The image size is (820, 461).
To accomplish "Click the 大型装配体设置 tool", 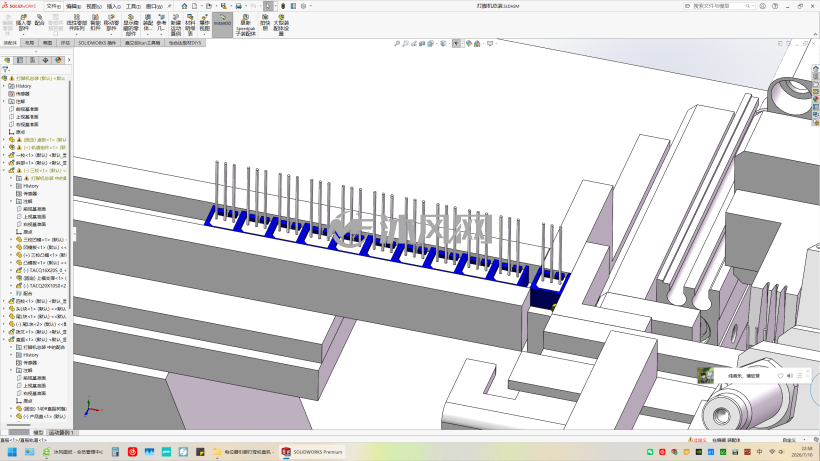I will 281,25.
